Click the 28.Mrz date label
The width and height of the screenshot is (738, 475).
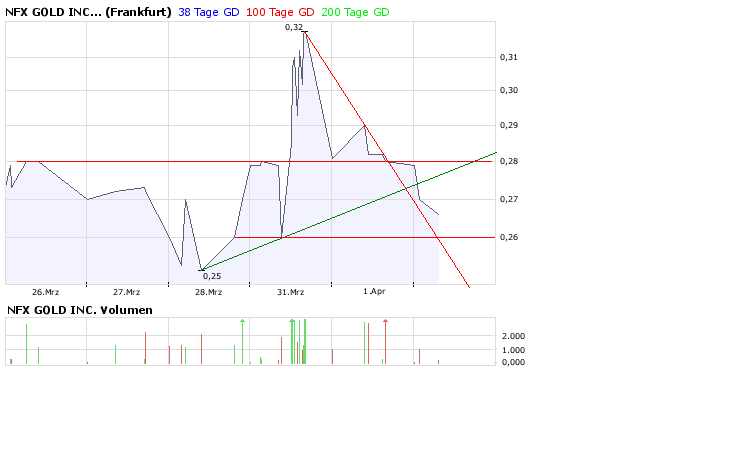tap(209, 292)
